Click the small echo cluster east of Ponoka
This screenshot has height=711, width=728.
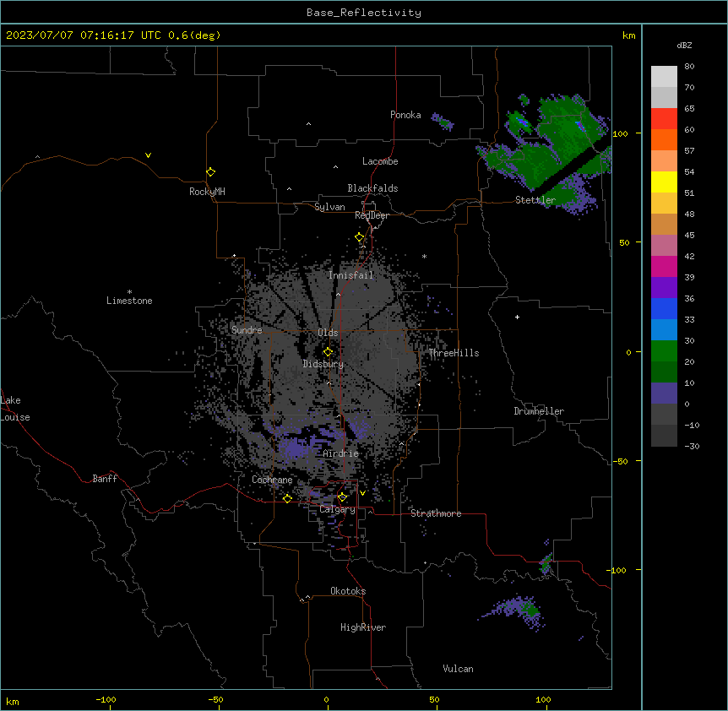(442, 122)
